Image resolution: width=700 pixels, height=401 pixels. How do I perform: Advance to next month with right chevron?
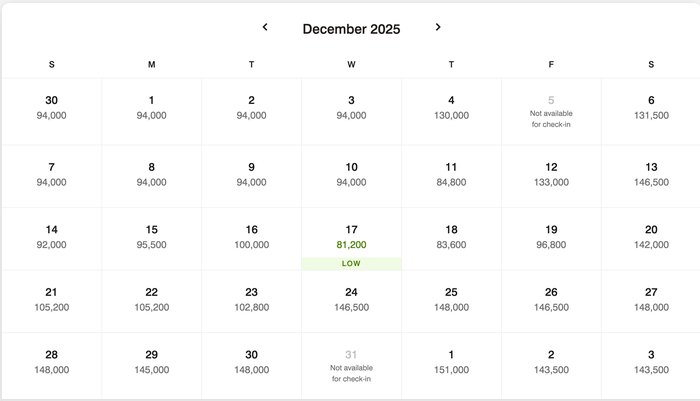(438, 27)
